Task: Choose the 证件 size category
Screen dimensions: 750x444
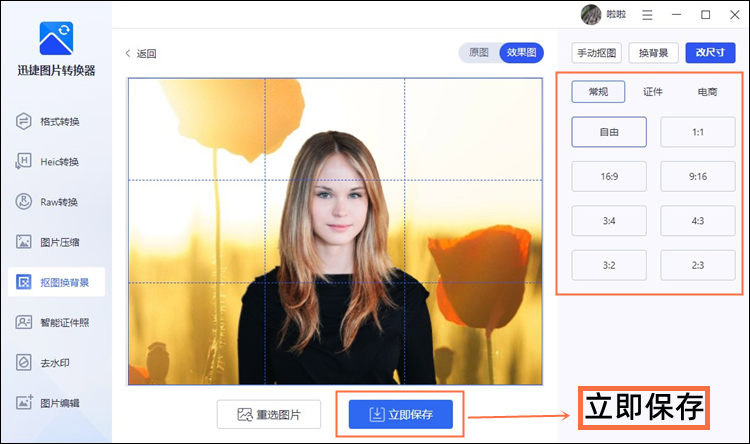Action: click(x=653, y=92)
